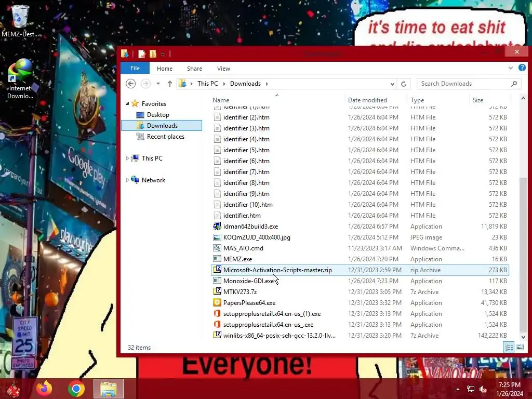This screenshot has height=399, width=532.
Task: Open the Help question mark icon
Action: 522,68
